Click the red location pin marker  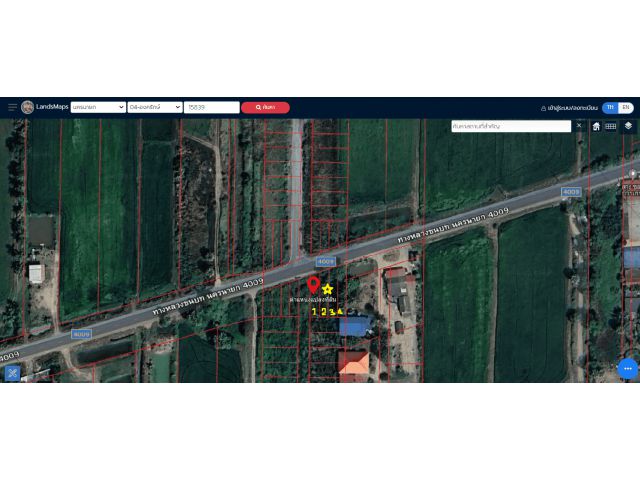pyautogui.click(x=313, y=285)
